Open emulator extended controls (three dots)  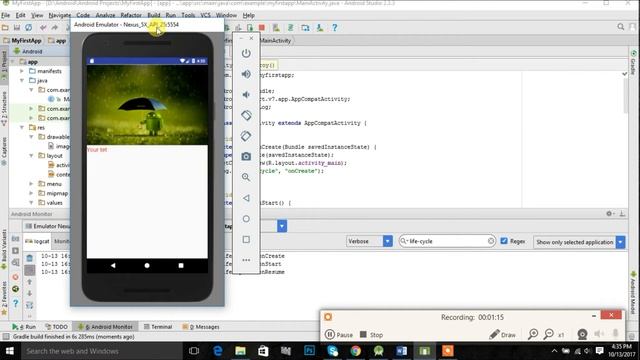click(x=246, y=260)
